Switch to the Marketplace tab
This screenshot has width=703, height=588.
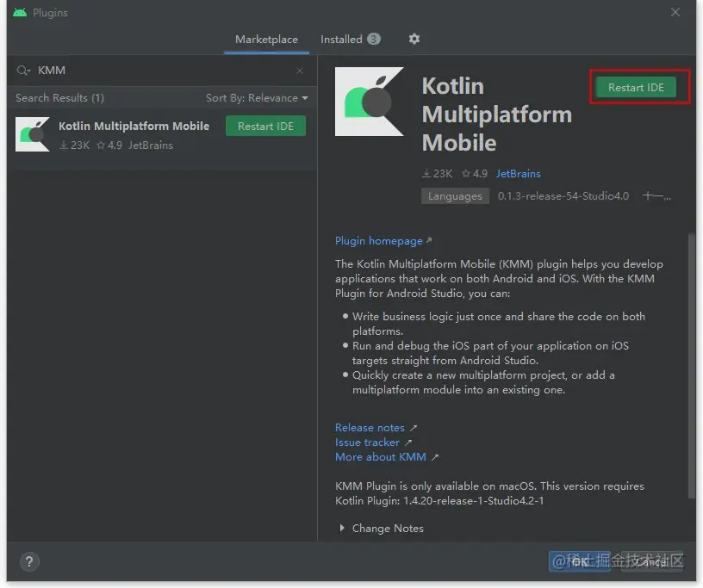coord(266,40)
